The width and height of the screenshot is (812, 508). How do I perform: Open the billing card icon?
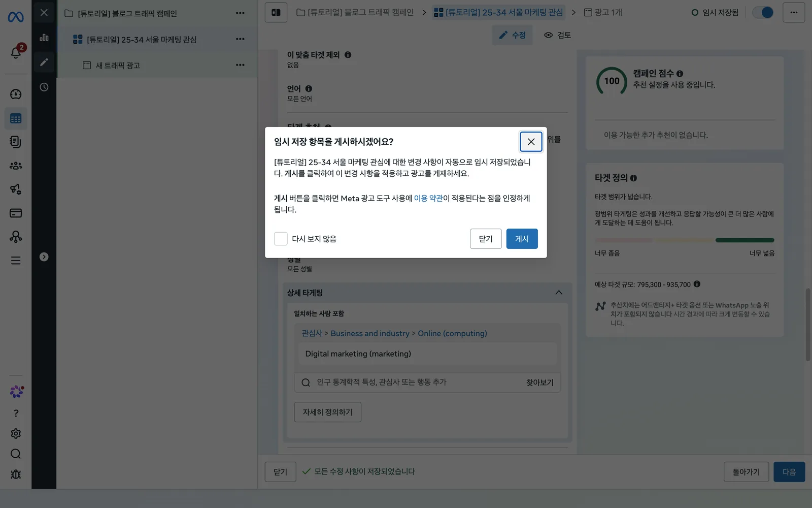pos(16,213)
